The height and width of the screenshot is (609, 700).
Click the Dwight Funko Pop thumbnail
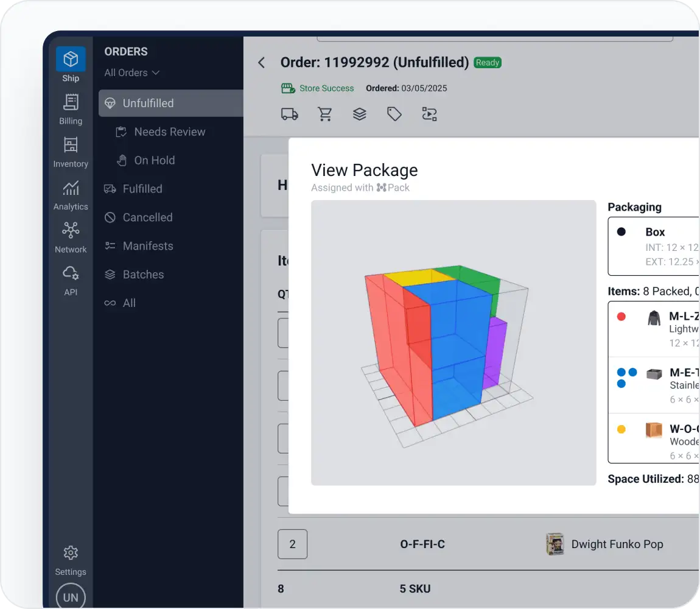[x=555, y=544]
